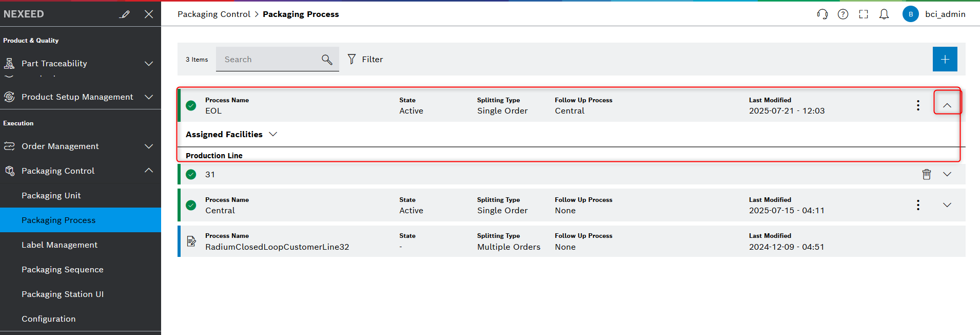Delete production line 31 with trash icon
Image resolution: width=980 pixels, height=335 pixels.
click(x=927, y=174)
